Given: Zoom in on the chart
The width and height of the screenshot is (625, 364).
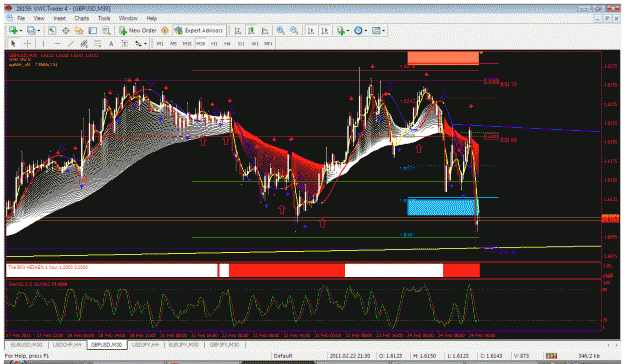Looking at the screenshot, I should 281,31.
